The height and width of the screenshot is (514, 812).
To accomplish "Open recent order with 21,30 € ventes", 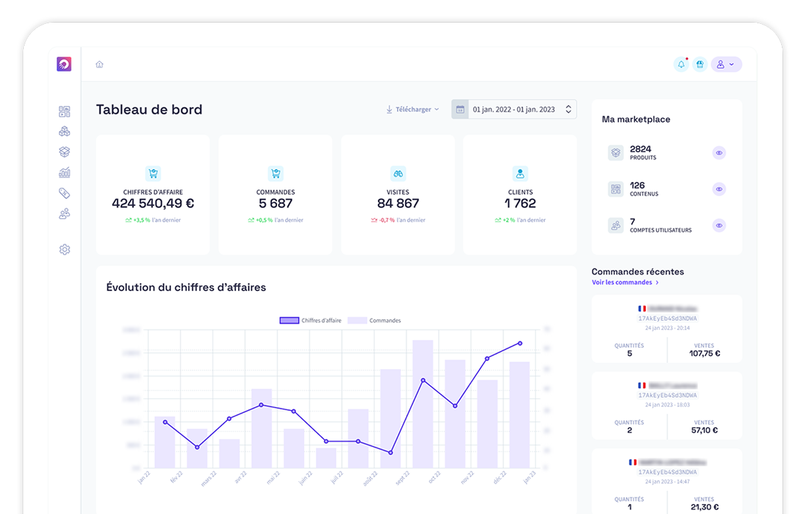I will [667, 481].
